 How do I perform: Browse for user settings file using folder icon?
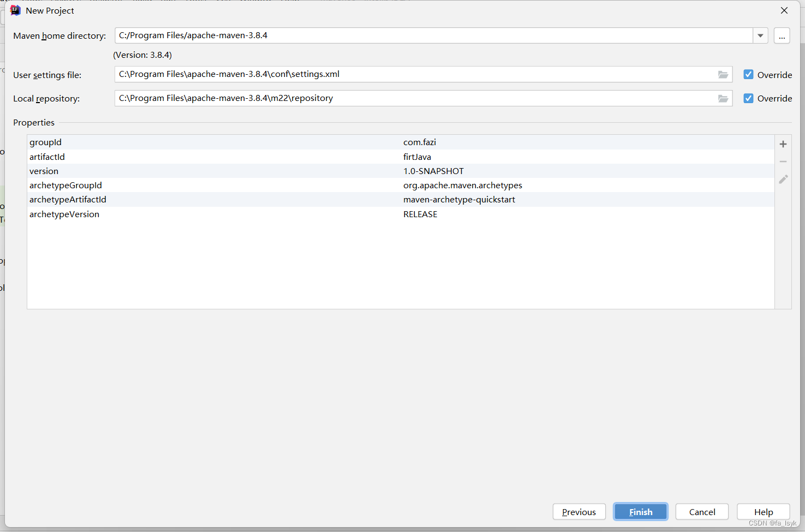723,74
